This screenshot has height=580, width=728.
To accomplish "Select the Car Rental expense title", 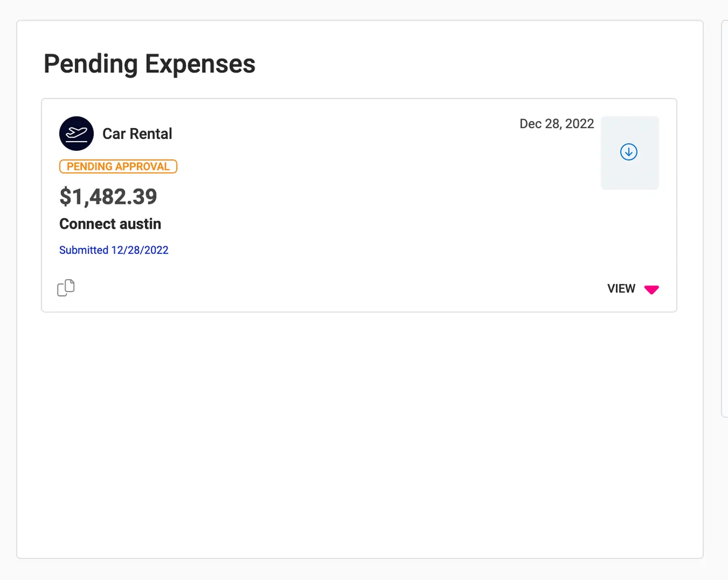I will 137,133.
